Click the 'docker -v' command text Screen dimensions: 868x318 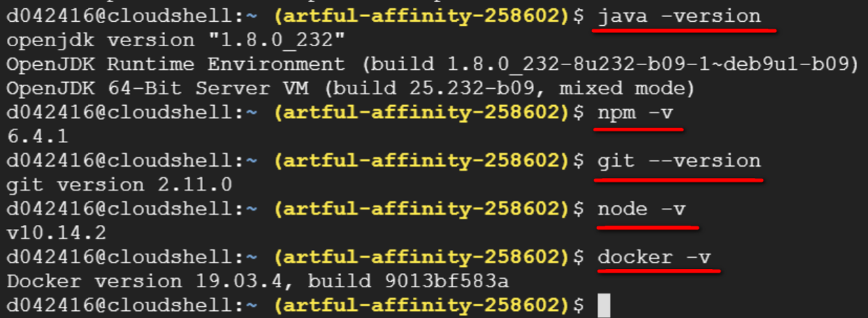pyautogui.click(x=658, y=257)
